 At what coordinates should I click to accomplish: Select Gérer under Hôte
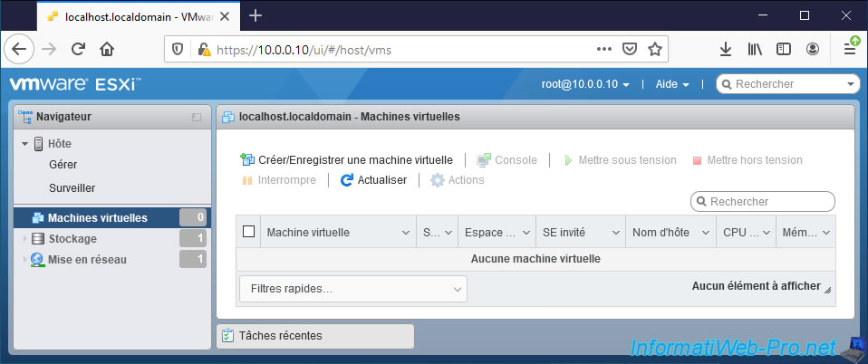pos(63,165)
